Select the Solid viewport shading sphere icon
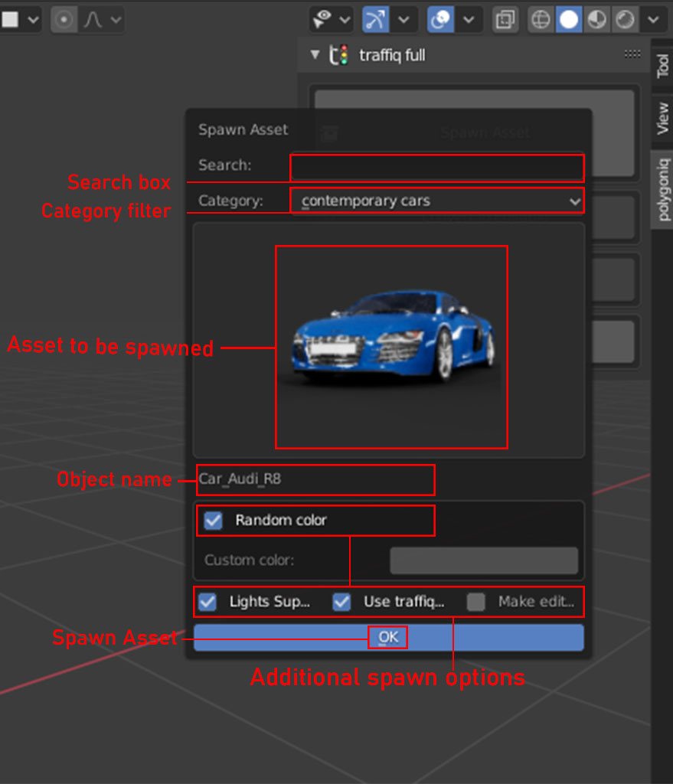This screenshot has height=784, width=673. click(567, 19)
